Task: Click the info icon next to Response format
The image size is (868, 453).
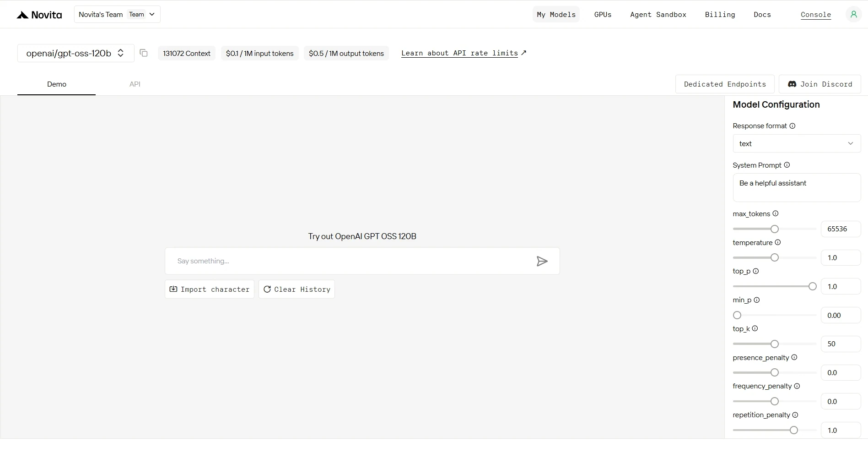Action: [793, 126]
